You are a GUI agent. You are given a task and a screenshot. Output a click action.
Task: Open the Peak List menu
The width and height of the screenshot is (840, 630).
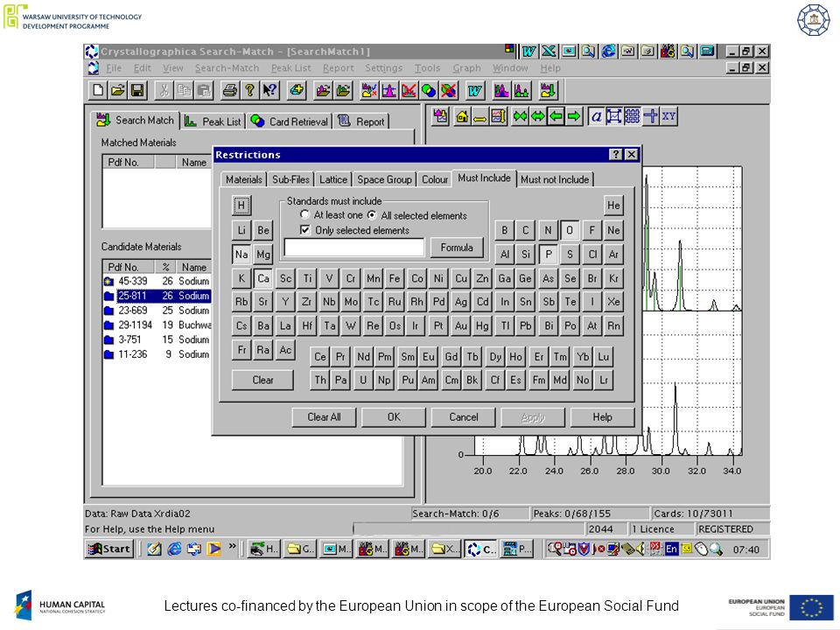coord(290,68)
